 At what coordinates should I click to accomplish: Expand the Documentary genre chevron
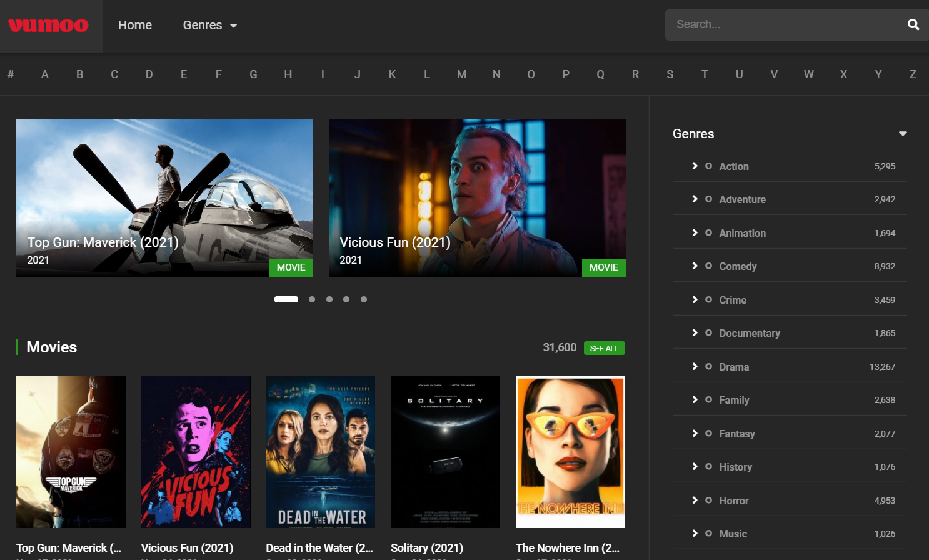(695, 332)
